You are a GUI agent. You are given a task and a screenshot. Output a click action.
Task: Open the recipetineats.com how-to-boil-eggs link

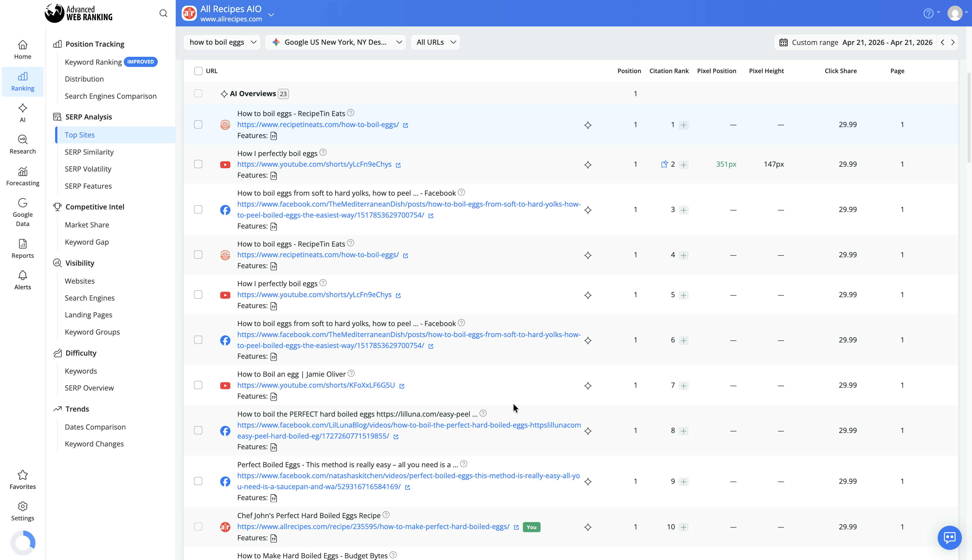318,124
